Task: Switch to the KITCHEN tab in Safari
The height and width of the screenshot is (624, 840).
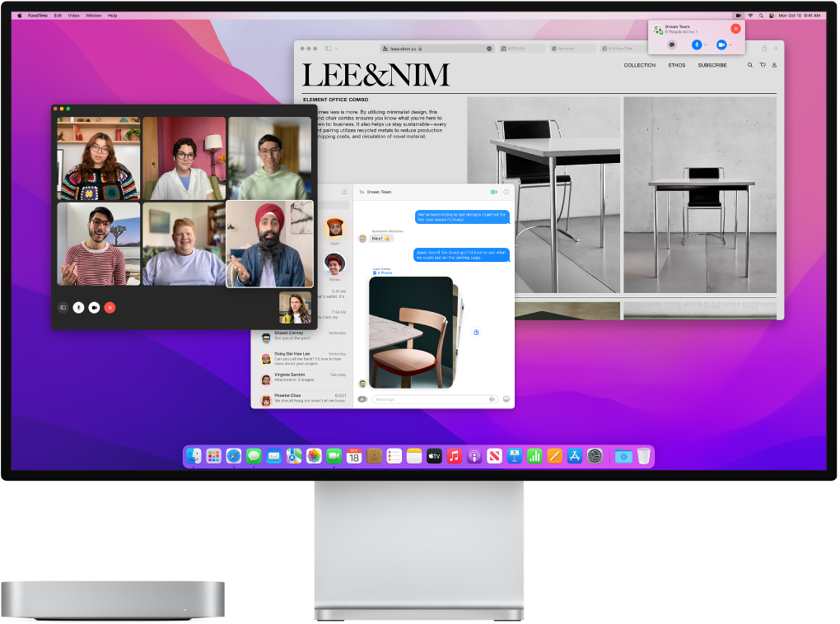Action: click(x=521, y=48)
